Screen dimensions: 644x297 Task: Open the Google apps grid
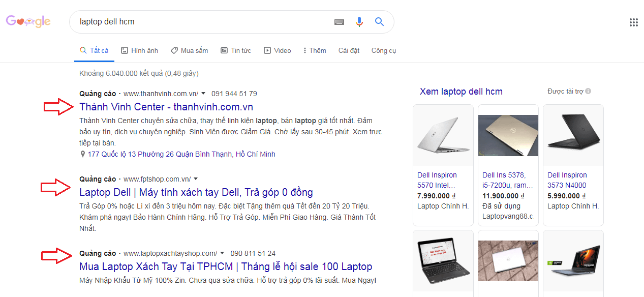(x=633, y=22)
